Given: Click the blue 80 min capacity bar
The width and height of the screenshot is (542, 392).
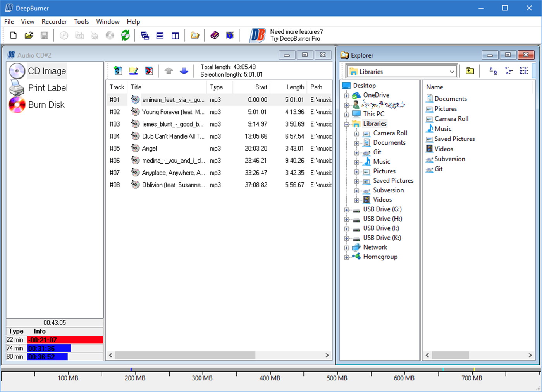Looking at the screenshot, I should pos(47,357).
